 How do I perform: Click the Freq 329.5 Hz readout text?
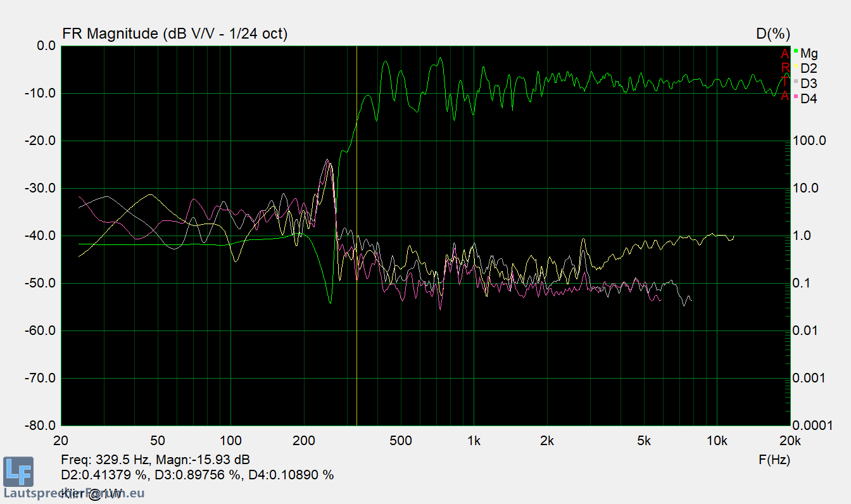[155, 460]
